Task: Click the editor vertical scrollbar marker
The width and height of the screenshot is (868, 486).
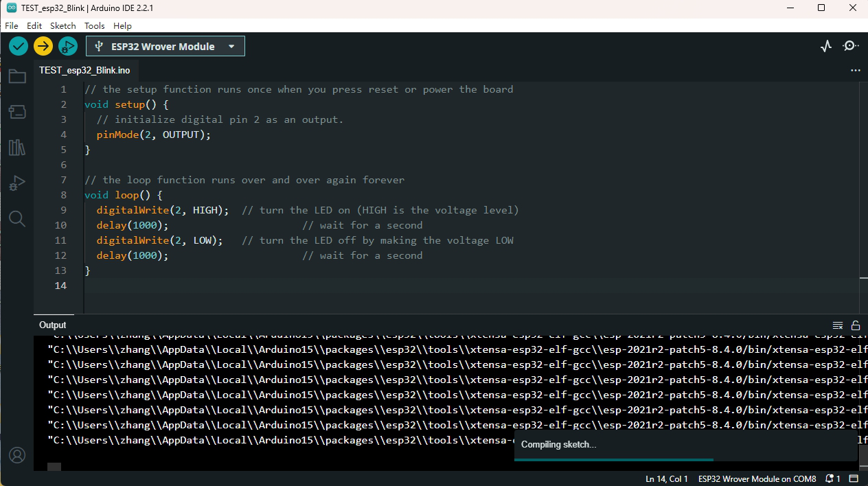Action: pyautogui.click(x=863, y=278)
